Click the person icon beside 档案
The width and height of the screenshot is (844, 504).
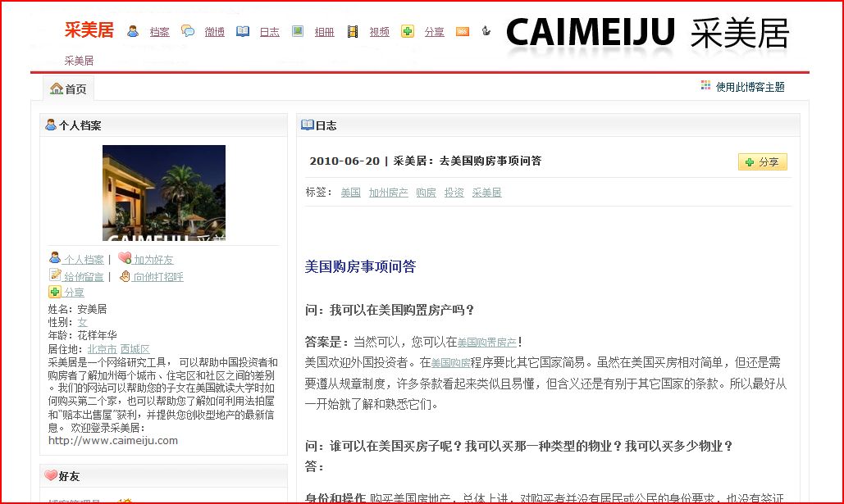pyautogui.click(x=133, y=32)
